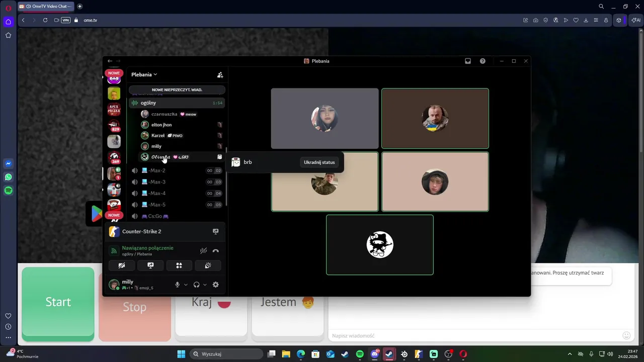644x362 pixels.
Task: Open the Discord inbox icon
Action: point(468,61)
